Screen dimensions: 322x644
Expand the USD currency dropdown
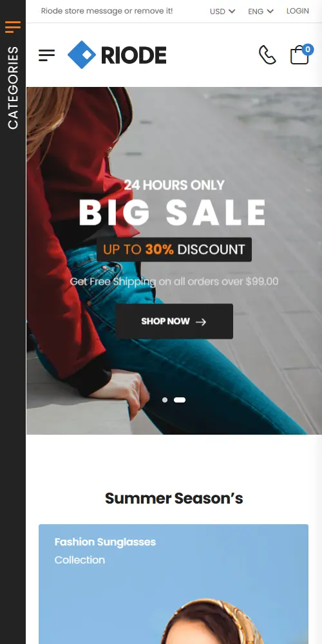coord(223,12)
